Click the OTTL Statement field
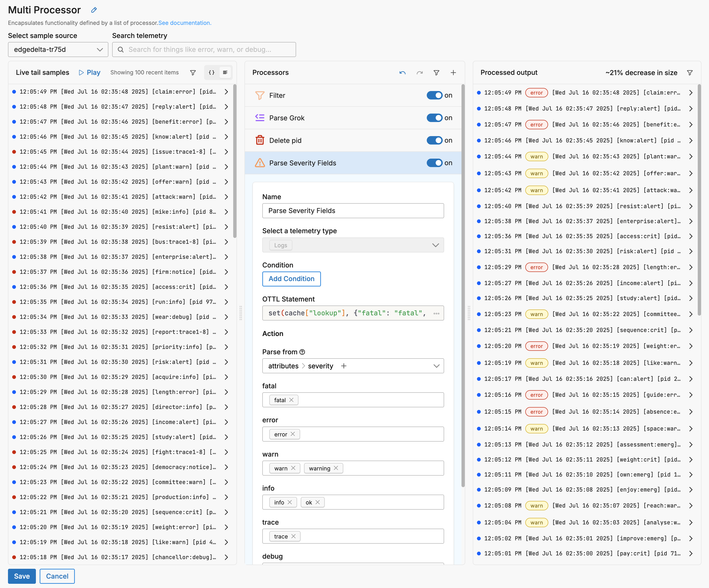 (x=353, y=313)
